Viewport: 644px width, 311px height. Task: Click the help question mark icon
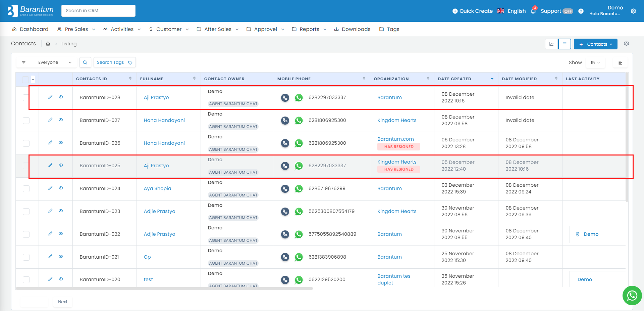coord(581,11)
